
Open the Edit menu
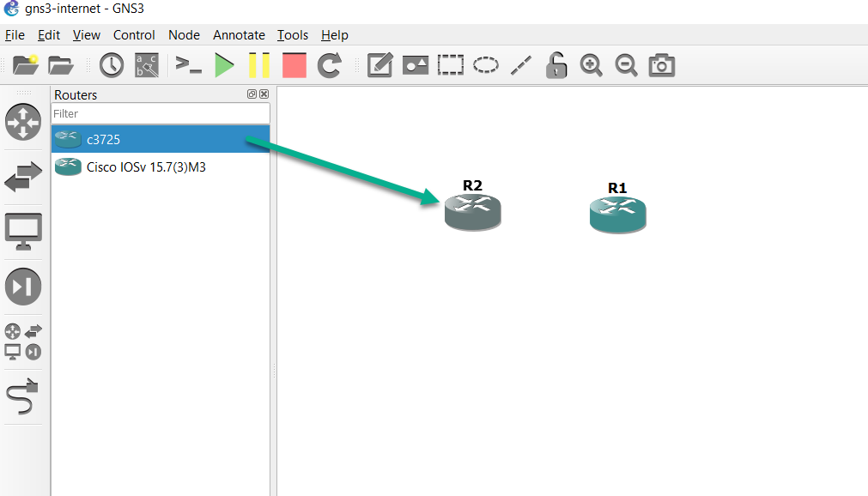(x=49, y=35)
